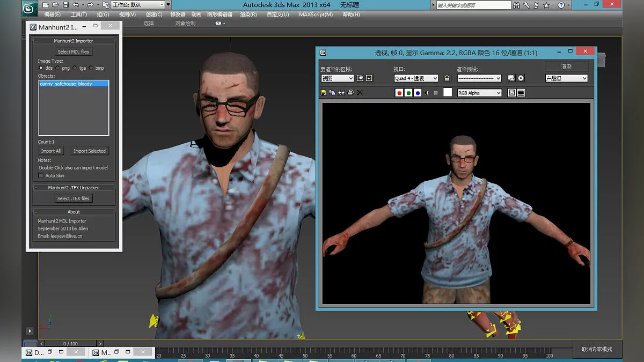
Task: Collapse the About rollout
Action: [x=74, y=212]
